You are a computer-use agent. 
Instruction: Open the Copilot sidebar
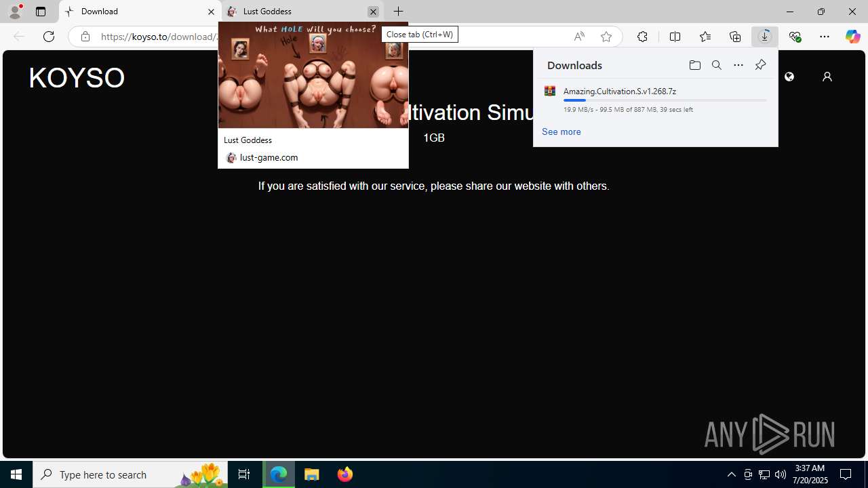coord(852,37)
